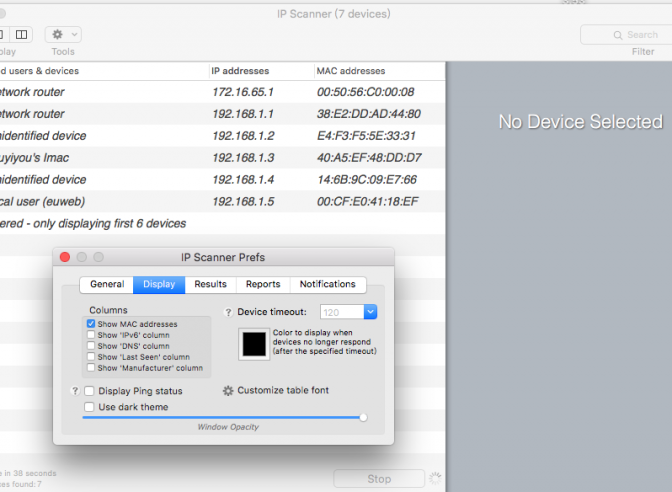Click the Device timeout help question mark
The width and height of the screenshot is (672, 492).
[x=228, y=312]
